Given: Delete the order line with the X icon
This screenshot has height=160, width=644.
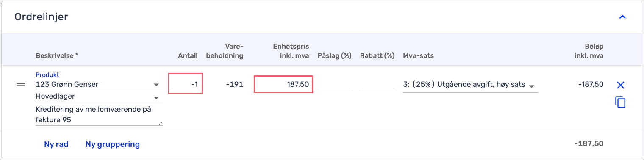Looking at the screenshot, I should [620, 85].
